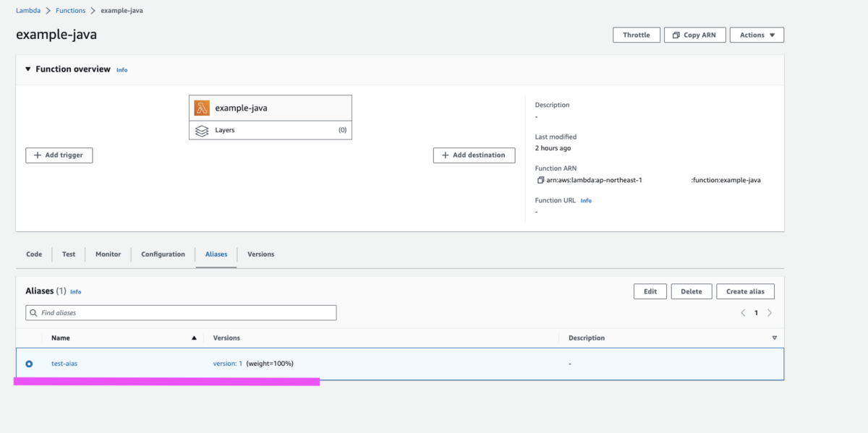The height and width of the screenshot is (433, 868).
Task: Select the test-aias alias radio button
Action: coord(29,364)
